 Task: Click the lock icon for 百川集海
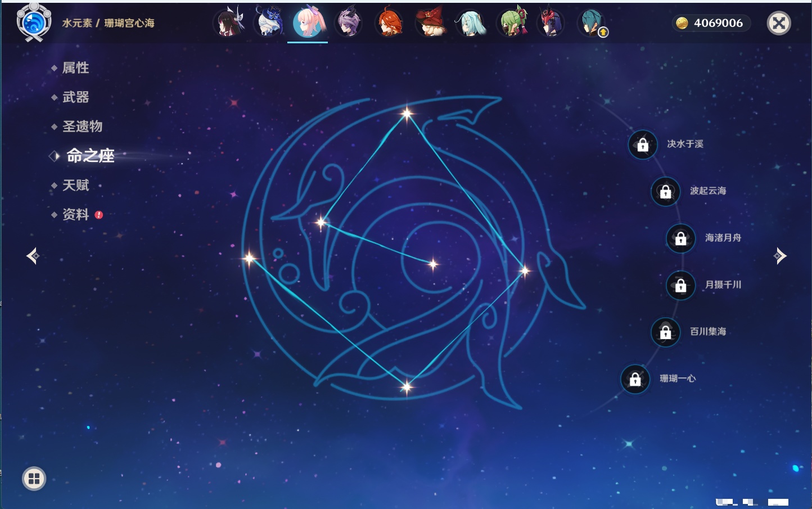pyautogui.click(x=666, y=332)
